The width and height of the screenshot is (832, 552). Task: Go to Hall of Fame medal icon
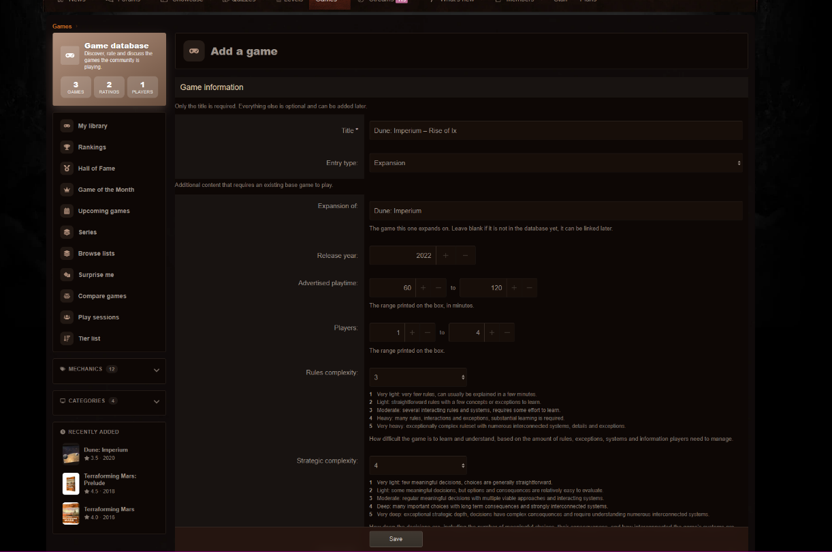(x=67, y=168)
